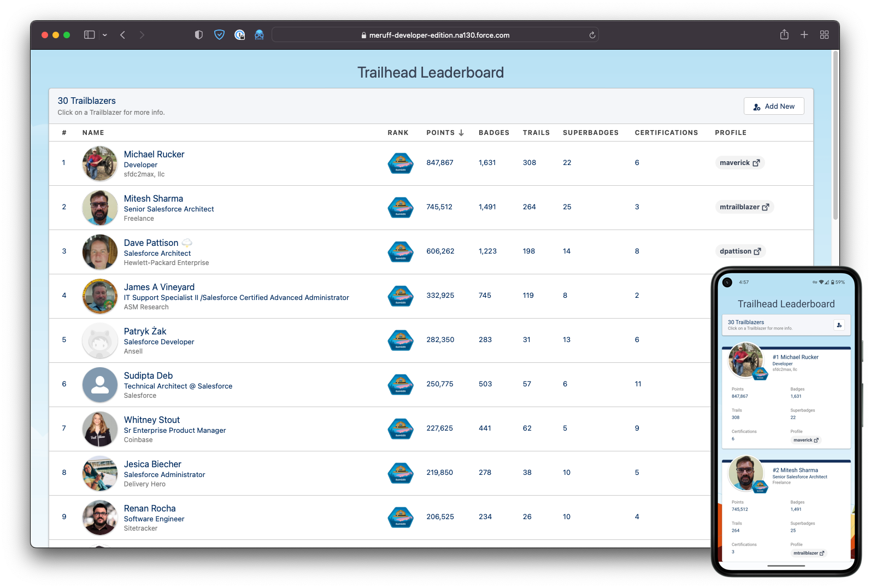Click Sudipta Deb's name

(x=148, y=375)
